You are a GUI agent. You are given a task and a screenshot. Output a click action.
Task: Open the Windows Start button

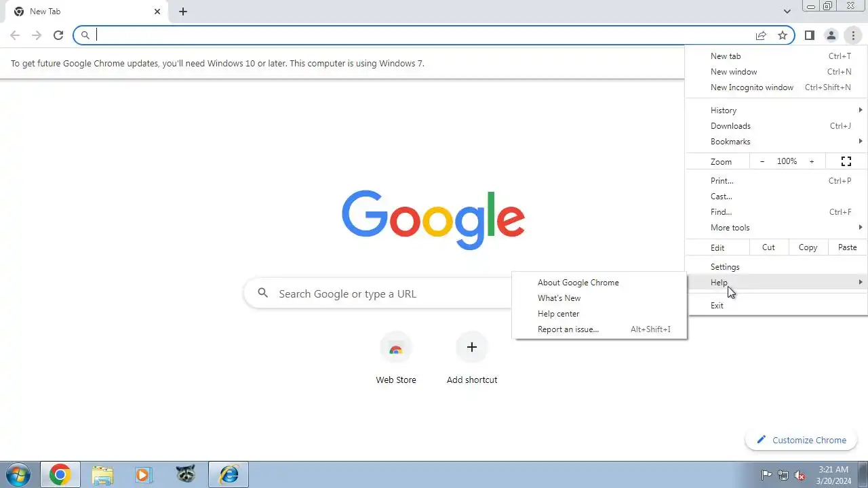(x=18, y=474)
